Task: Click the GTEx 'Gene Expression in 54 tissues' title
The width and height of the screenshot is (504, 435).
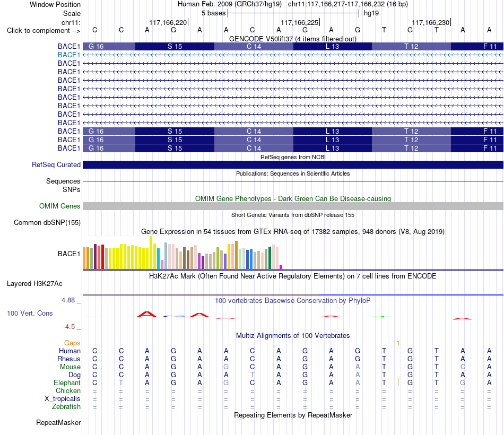Action: pyautogui.click(x=293, y=231)
